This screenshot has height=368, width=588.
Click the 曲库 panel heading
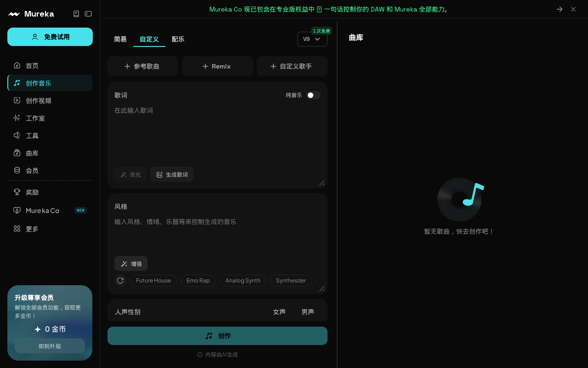tap(356, 38)
